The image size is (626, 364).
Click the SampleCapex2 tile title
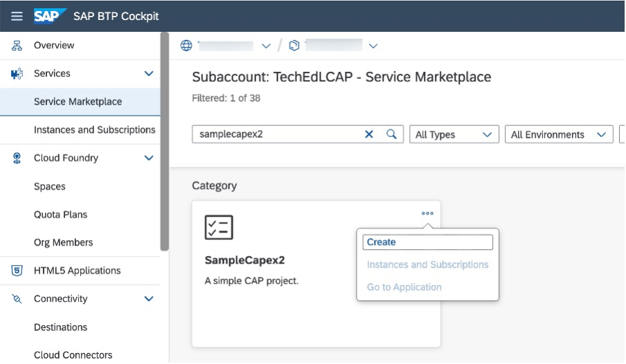tap(244, 261)
